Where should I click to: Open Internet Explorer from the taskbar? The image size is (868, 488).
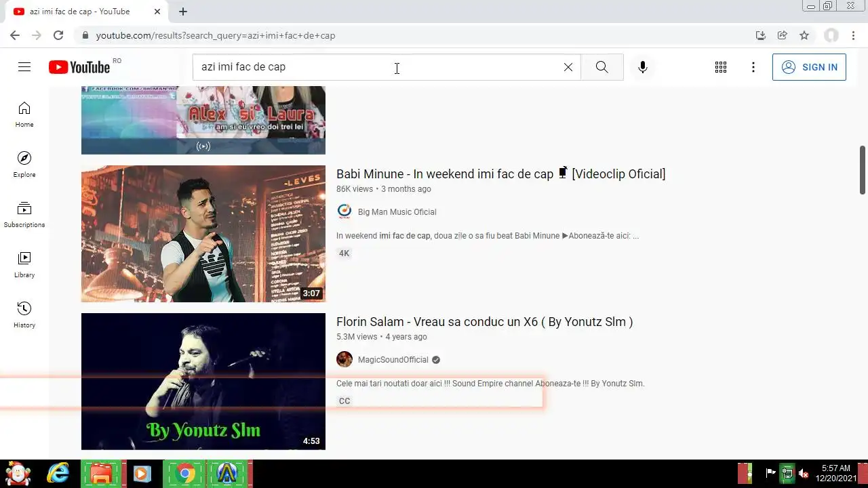tap(58, 473)
